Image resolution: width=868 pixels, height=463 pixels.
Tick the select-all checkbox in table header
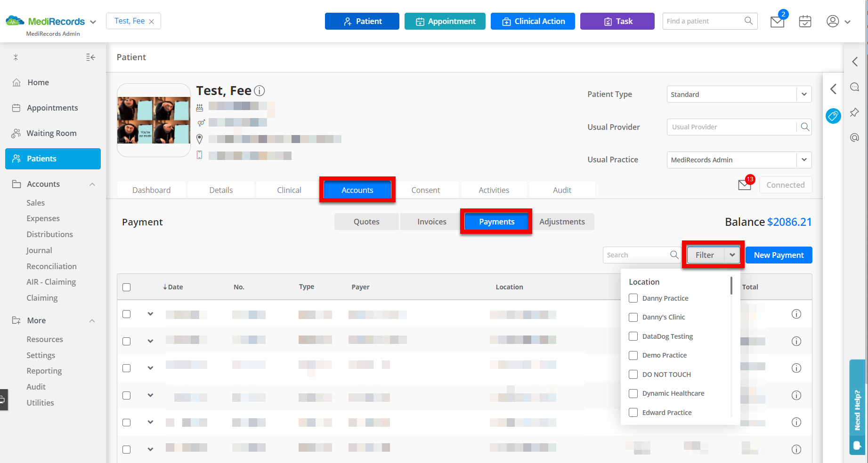126,287
